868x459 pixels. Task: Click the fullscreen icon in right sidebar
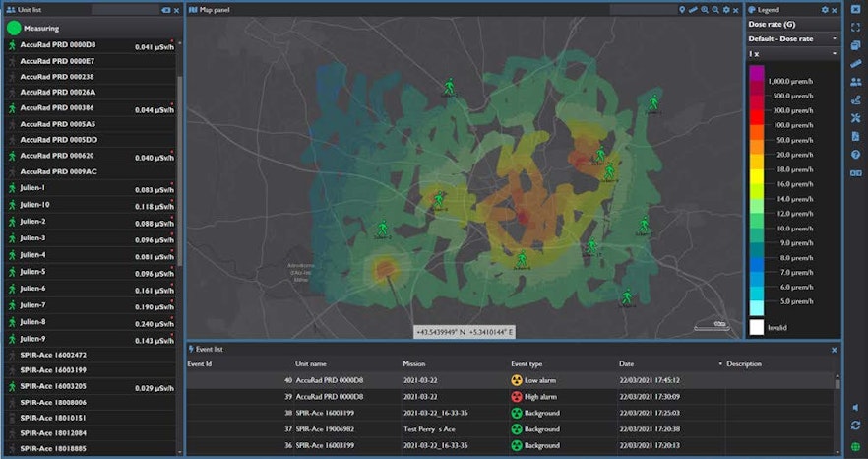tap(855, 27)
